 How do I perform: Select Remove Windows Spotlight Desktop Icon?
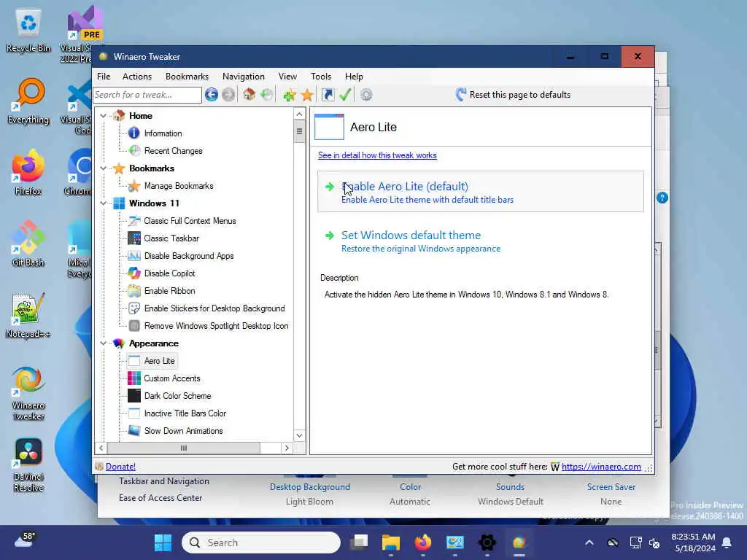click(x=216, y=326)
